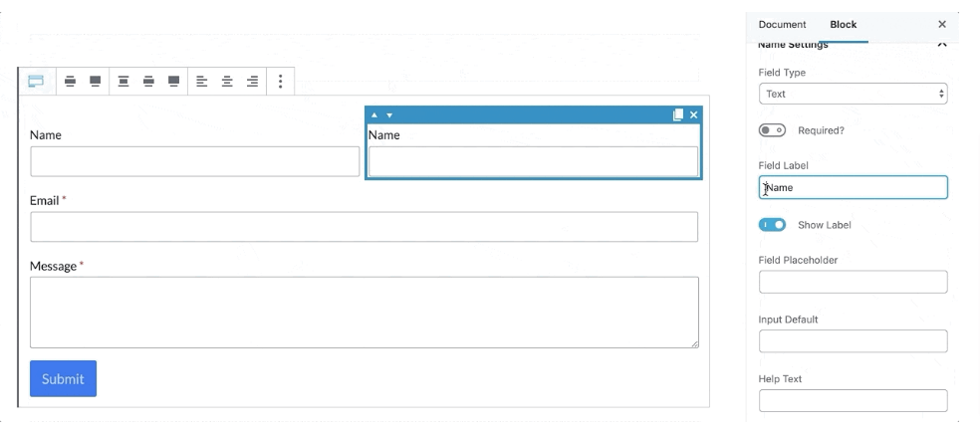Select the second alignment icon in the block toolbar
Image resolution: width=980 pixels, height=433 pixels.
[95, 82]
